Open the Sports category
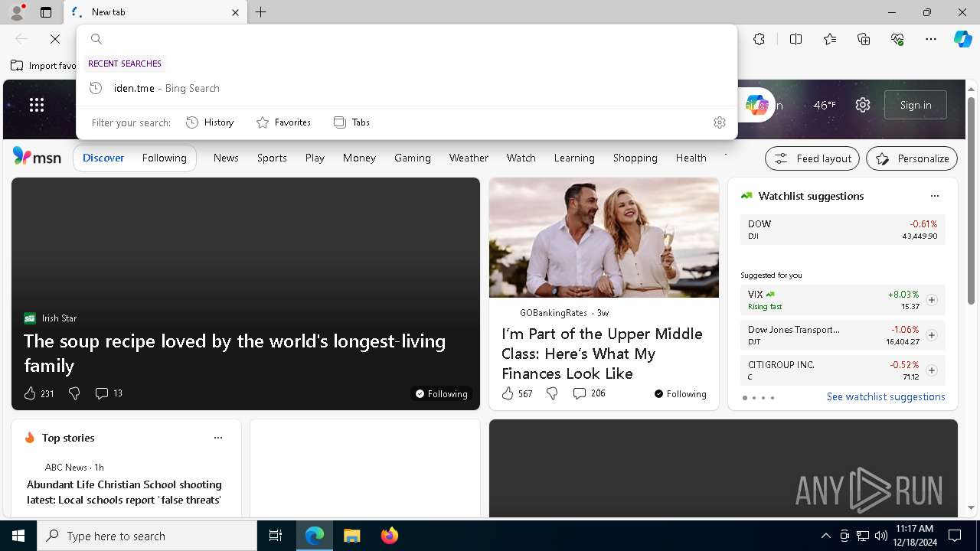Screen dimensions: 980x551 point(272,158)
